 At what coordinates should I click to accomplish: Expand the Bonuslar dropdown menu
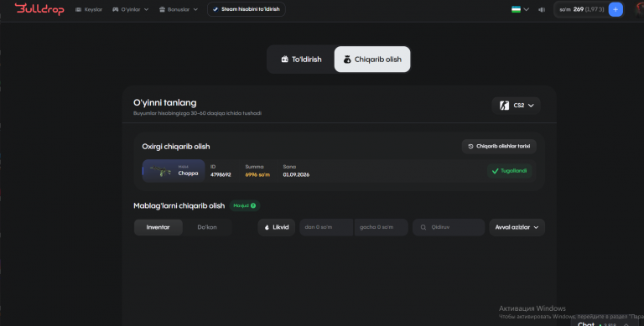179,9
